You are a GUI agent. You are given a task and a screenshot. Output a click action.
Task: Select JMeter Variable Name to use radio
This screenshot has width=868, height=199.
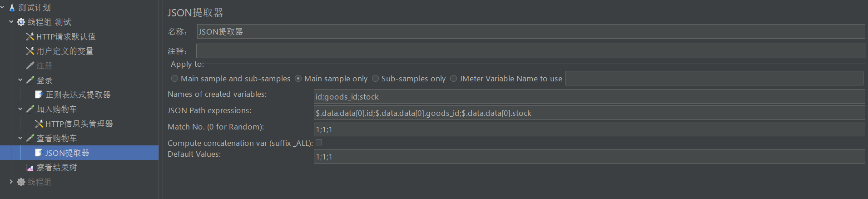tap(453, 79)
